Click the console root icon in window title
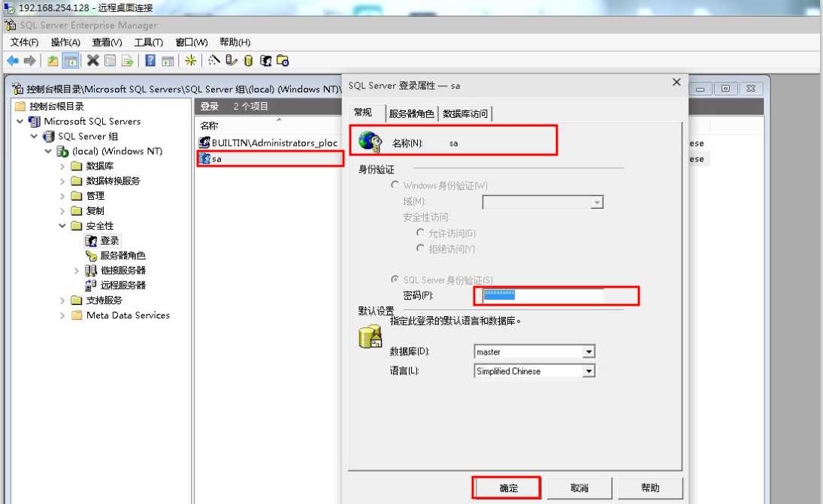 click(18, 89)
